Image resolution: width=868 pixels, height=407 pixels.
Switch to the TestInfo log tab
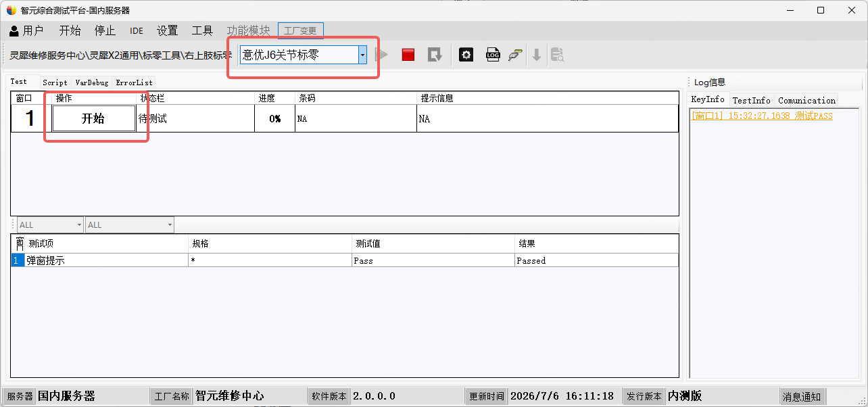[x=751, y=100]
